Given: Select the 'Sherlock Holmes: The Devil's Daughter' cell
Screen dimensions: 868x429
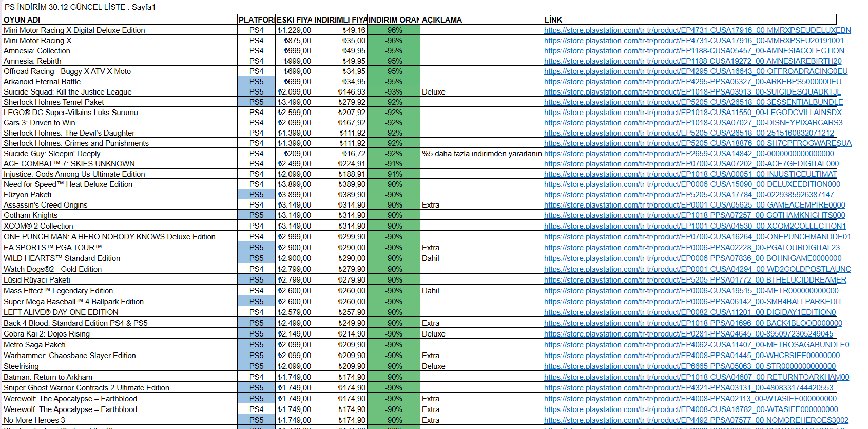Looking at the screenshot, I should 120,133.
